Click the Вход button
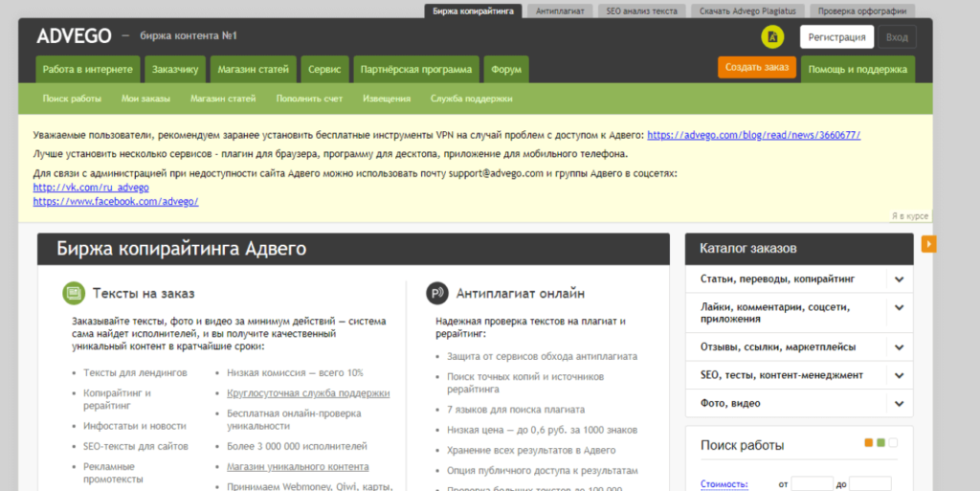Image resolution: width=980 pixels, height=491 pixels. point(897,37)
